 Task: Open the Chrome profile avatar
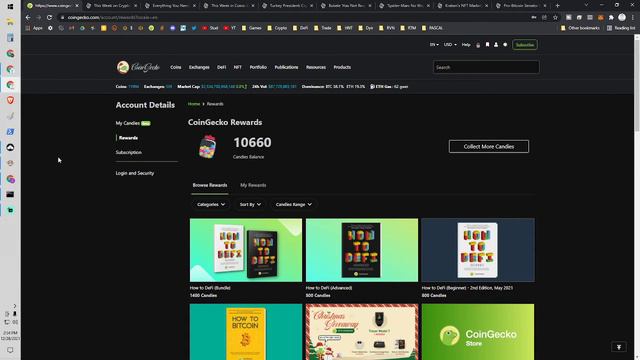coord(622,17)
